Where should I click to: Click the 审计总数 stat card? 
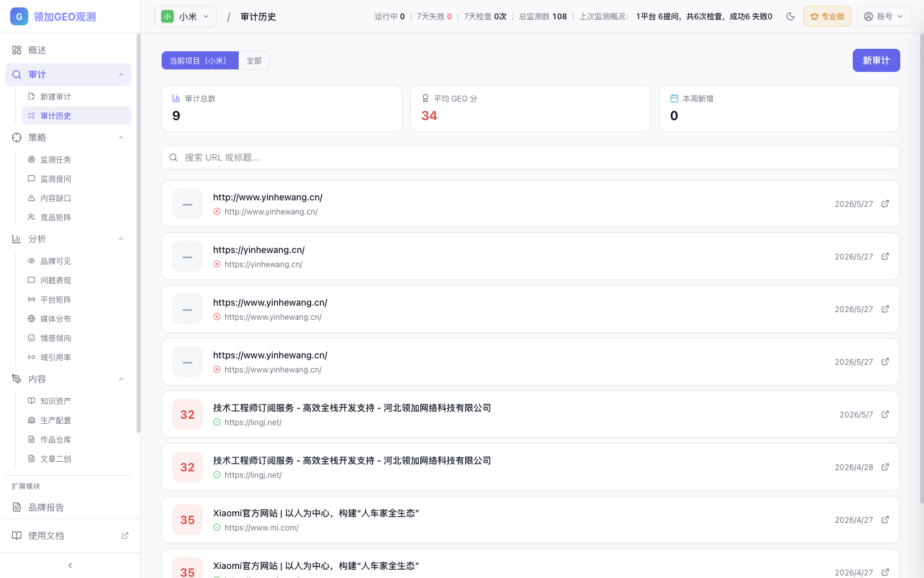click(x=282, y=109)
